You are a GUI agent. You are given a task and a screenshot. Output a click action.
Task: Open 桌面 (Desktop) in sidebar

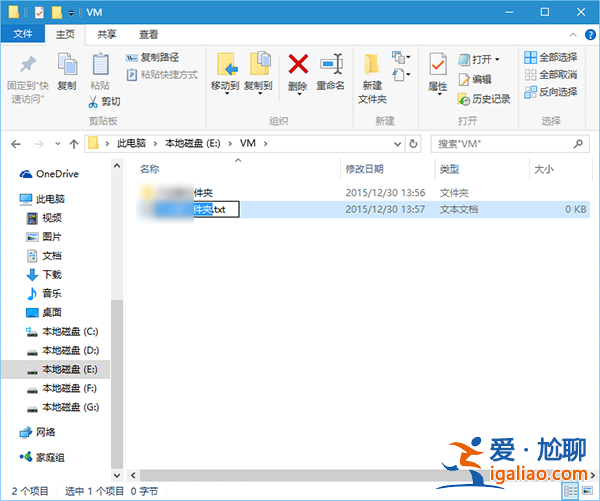44,312
